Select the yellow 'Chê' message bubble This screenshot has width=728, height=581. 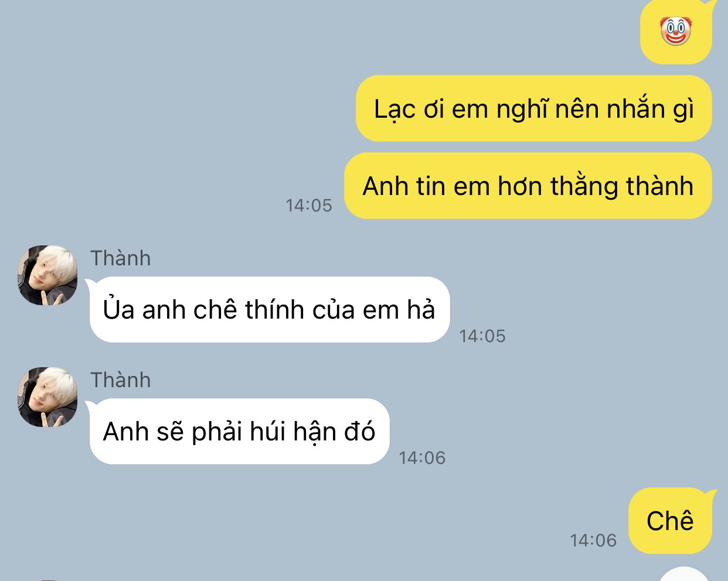(672, 521)
